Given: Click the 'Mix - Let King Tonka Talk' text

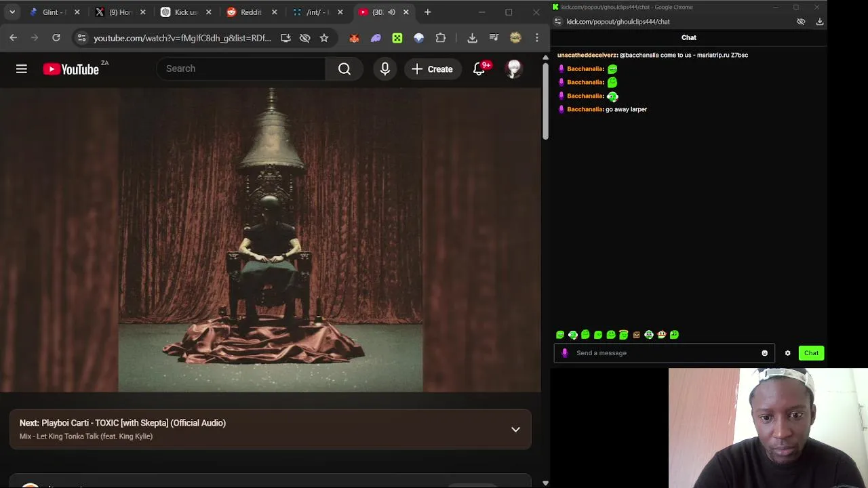Looking at the screenshot, I should point(86,436).
